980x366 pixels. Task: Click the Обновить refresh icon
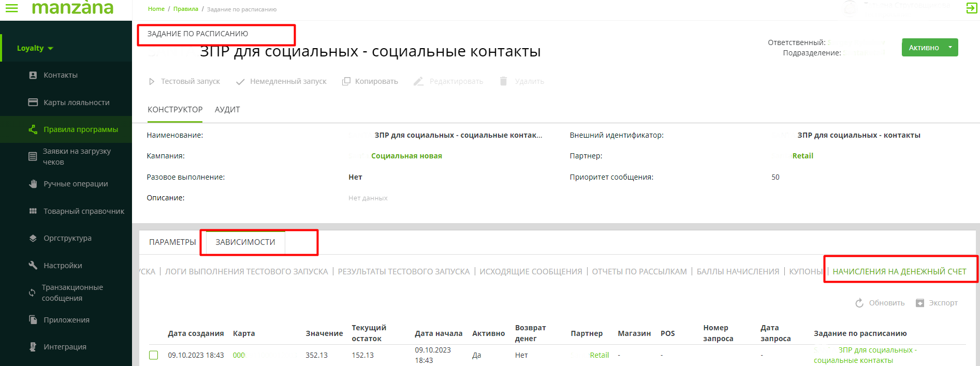[x=859, y=303]
